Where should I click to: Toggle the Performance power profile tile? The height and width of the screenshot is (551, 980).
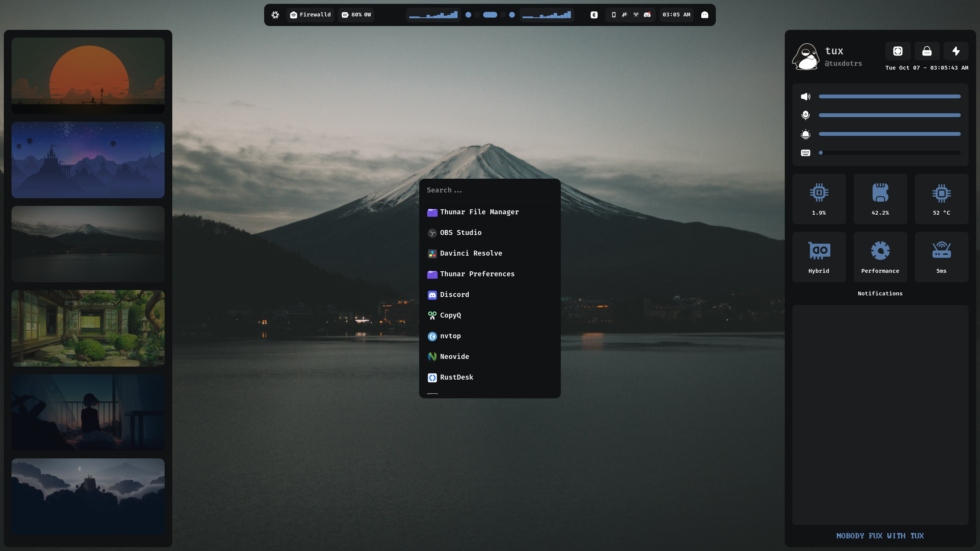[x=880, y=257]
